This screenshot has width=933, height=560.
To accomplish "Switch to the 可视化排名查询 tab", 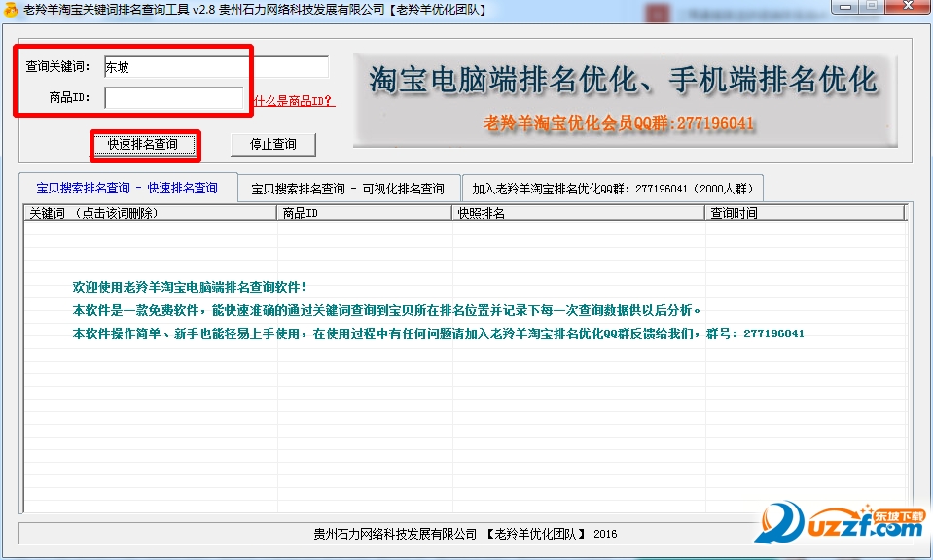I will coord(348,189).
